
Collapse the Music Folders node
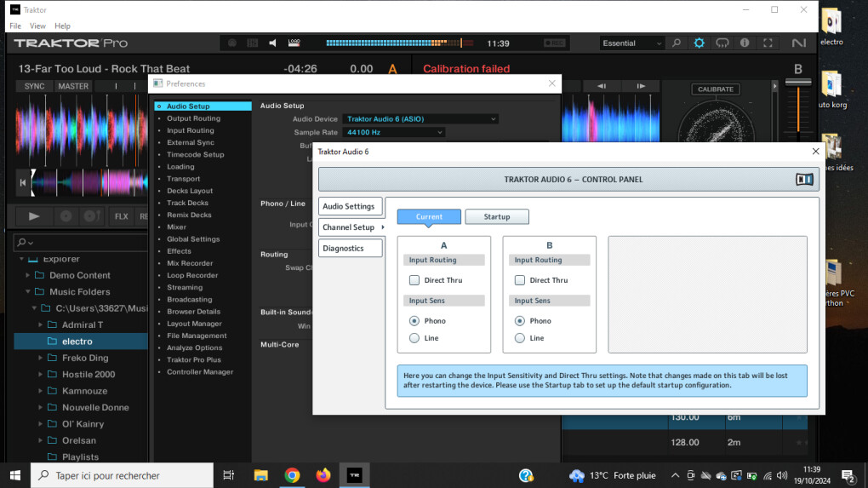point(28,292)
